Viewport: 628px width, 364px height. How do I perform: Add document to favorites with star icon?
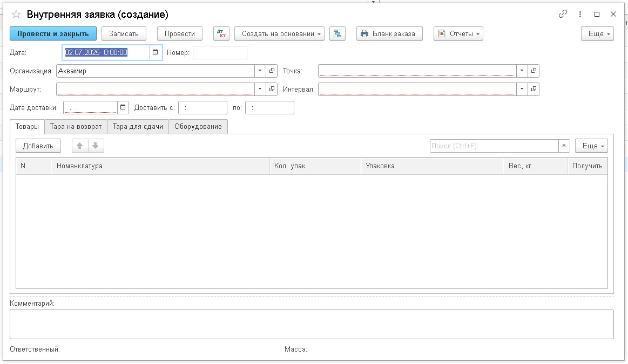point(16,15)
